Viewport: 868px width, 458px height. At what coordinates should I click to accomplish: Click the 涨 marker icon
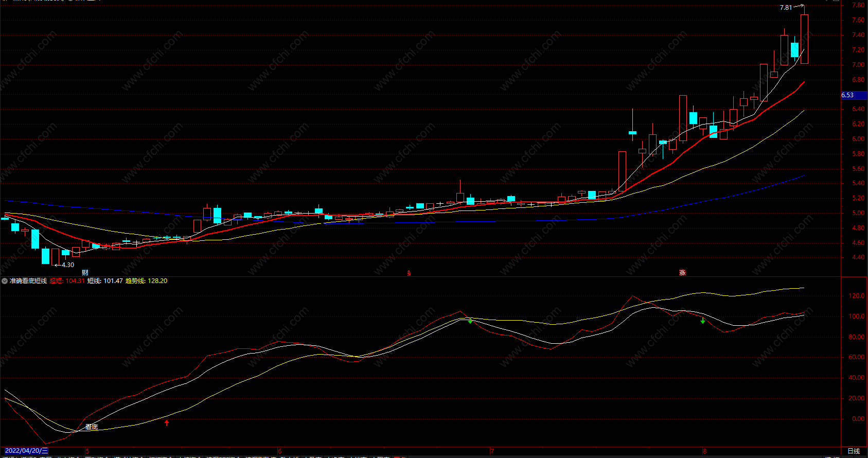point(683,273)
